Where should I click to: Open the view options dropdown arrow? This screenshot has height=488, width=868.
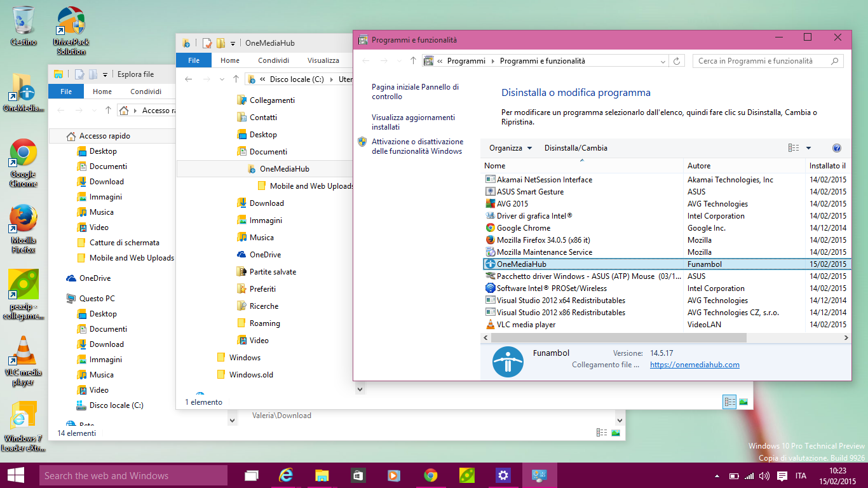point(808,148)
